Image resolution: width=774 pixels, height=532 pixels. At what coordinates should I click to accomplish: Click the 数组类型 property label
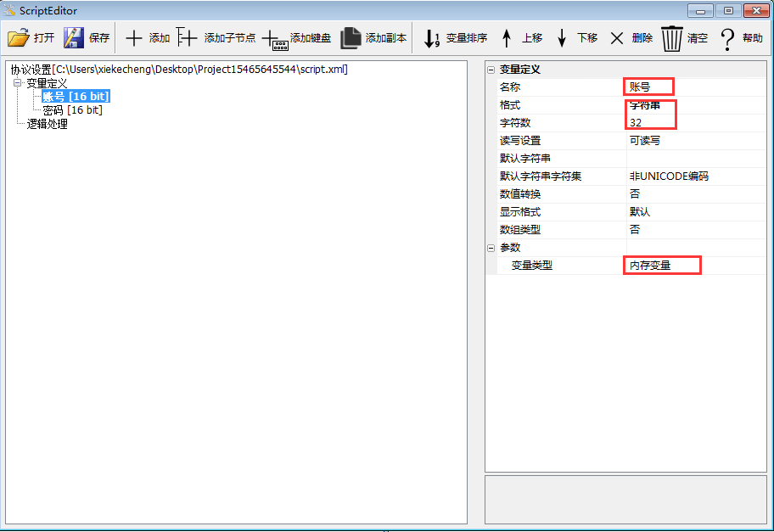(x=519, y=229)
